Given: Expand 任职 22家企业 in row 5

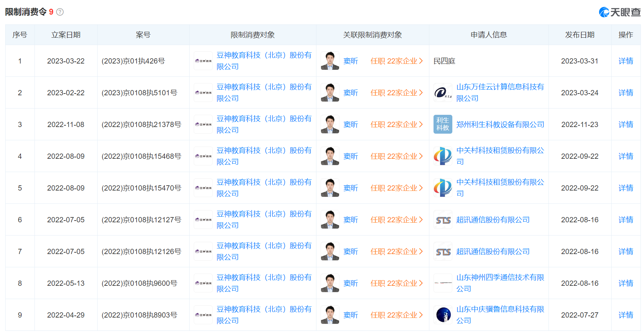Looking at the screenshot, I should pos(396,188).
